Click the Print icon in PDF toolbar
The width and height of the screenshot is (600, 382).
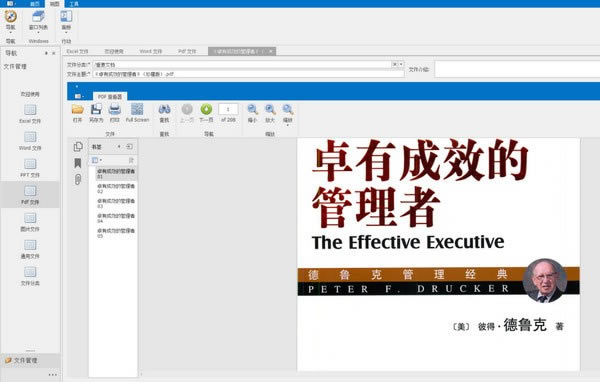[115, 109]
